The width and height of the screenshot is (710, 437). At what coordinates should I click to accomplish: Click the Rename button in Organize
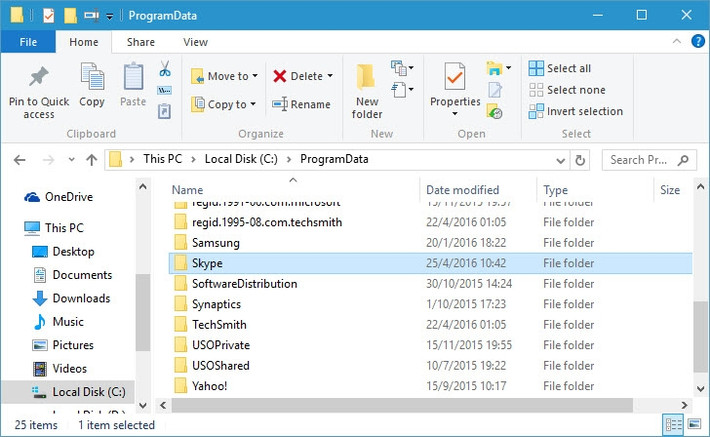pos(301,105)
